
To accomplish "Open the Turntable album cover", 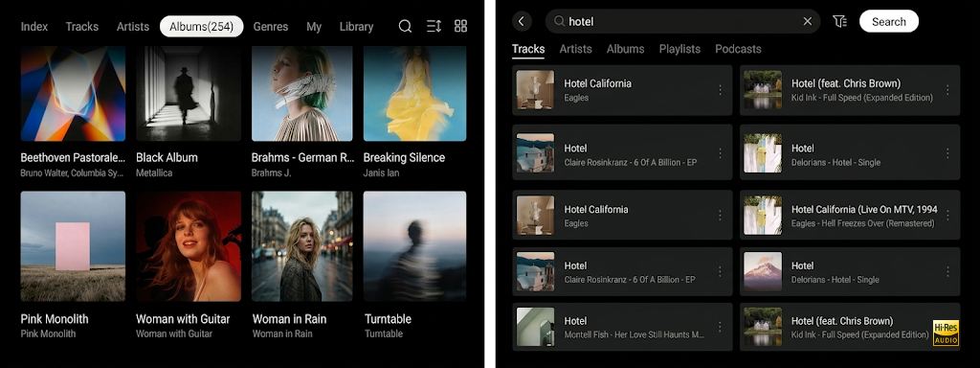I will [415, 246].
